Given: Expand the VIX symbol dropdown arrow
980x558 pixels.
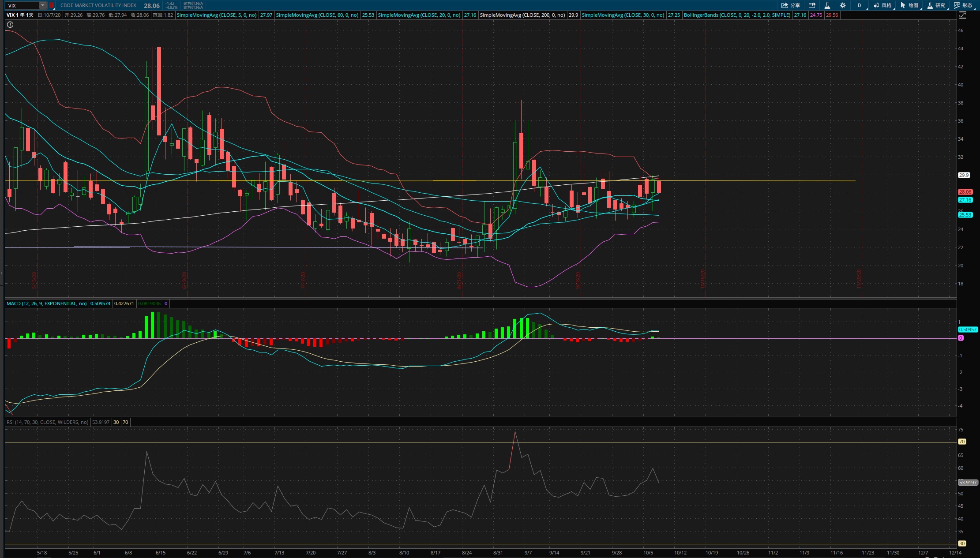Looking at the screenshot, I should pyautogui.click(x=42, y=5).
